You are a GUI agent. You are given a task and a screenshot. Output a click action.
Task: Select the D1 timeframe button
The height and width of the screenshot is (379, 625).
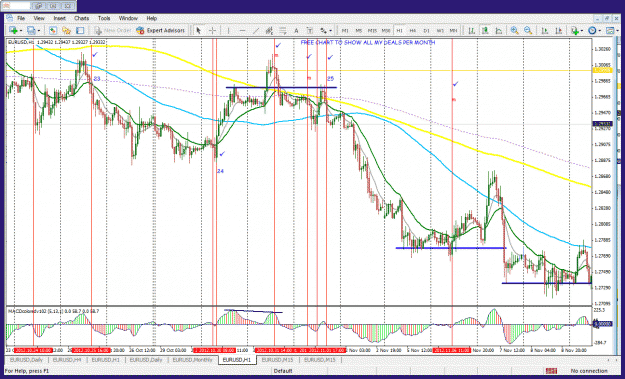click(x=426, y=30)
